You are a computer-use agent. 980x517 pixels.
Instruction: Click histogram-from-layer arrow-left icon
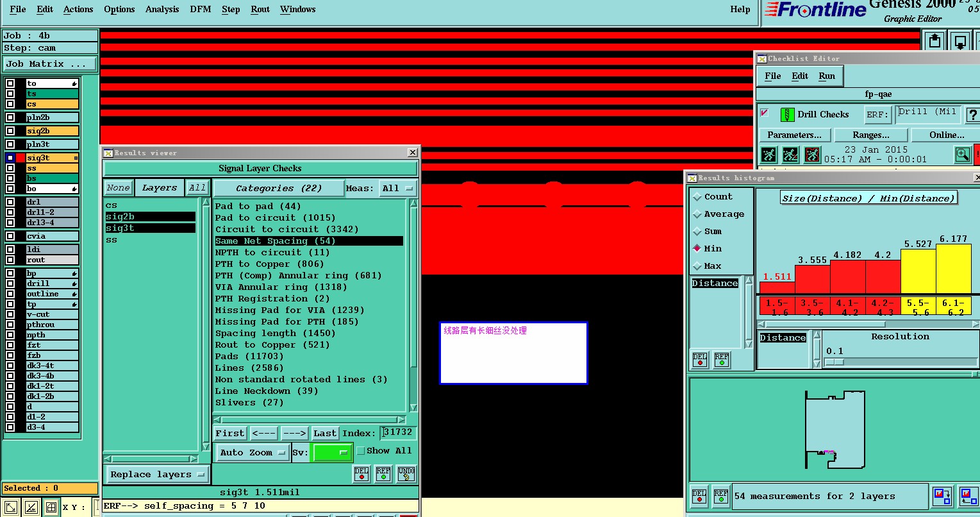tap(968, 496)
